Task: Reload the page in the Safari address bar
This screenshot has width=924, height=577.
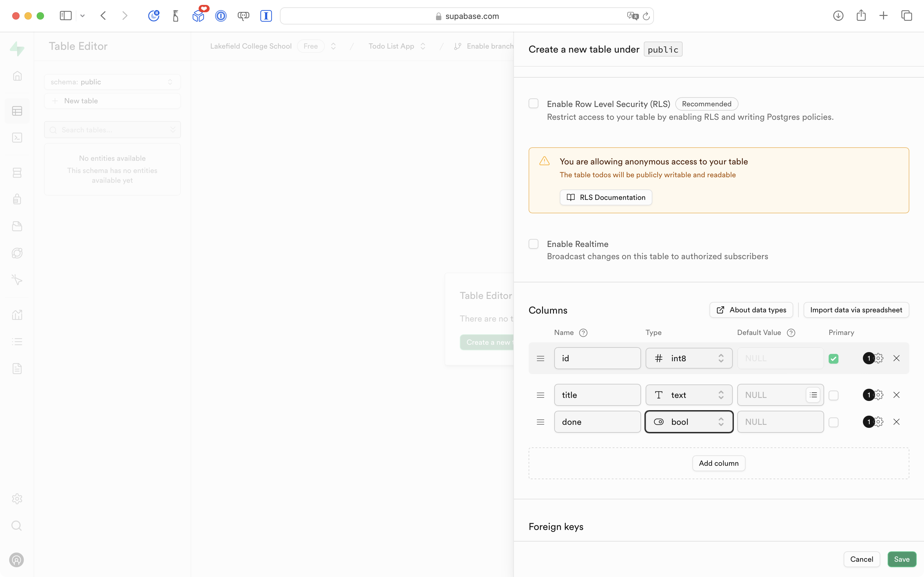Action: (646, 16)
